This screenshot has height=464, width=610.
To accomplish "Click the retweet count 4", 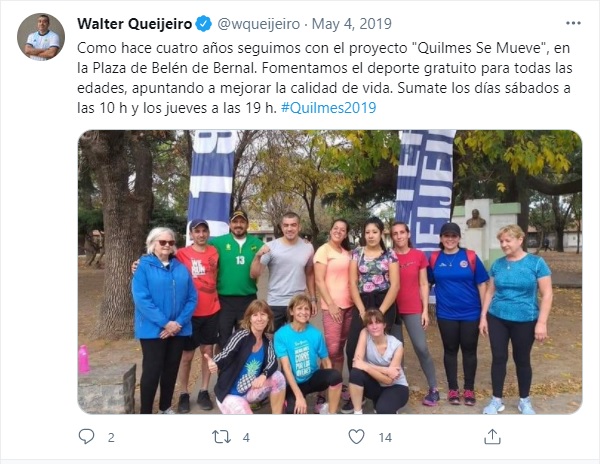I will tap(246, 438).
